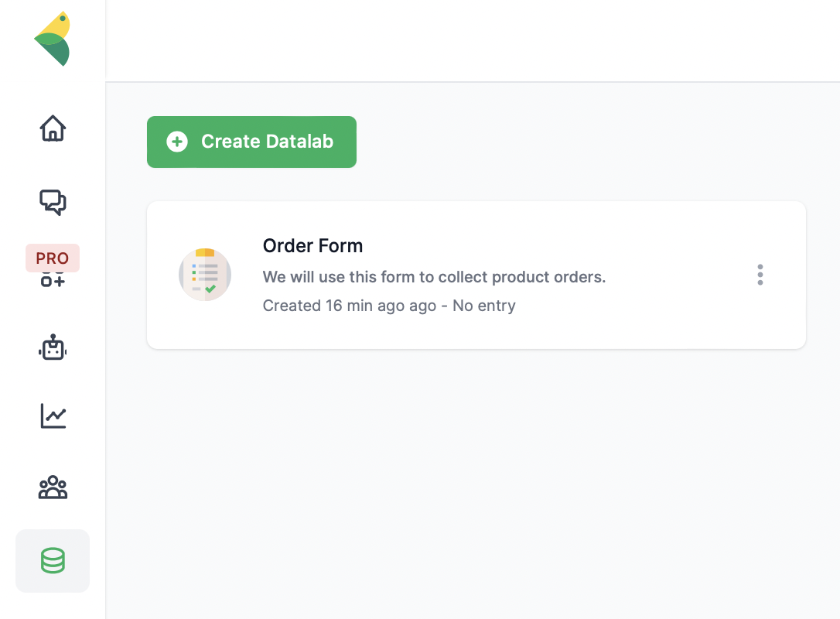Screen dimensions: 840x619
Task: Open the chatbot robot icon
Action: point(53,348)
